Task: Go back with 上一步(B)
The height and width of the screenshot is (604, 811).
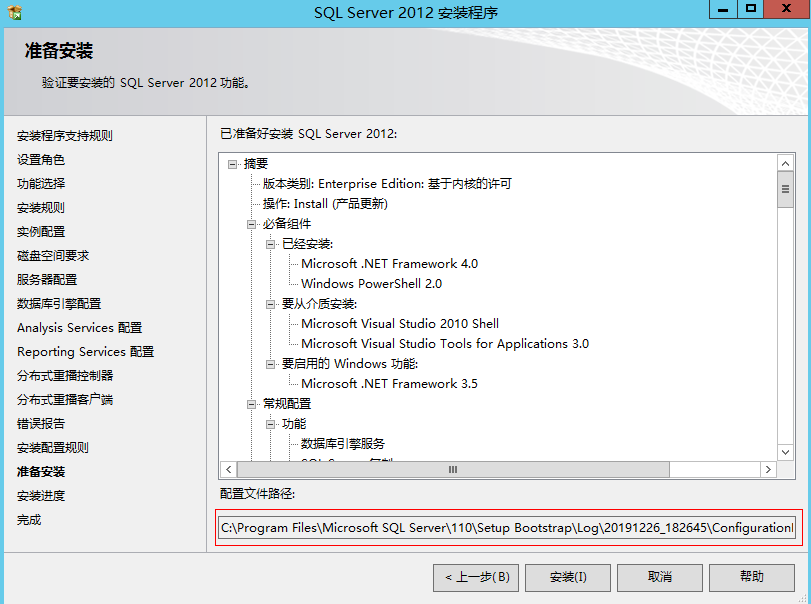Action: (475, 578)
